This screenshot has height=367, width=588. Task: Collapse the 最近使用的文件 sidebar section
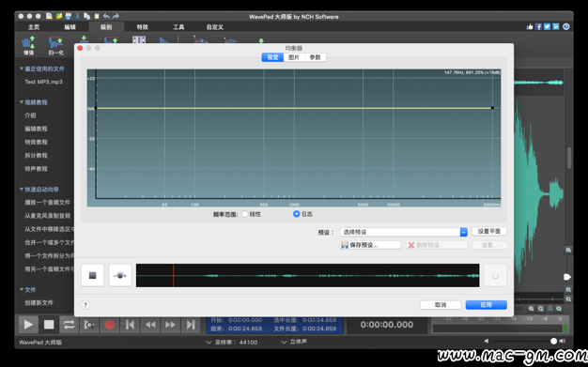coord(22,69)
